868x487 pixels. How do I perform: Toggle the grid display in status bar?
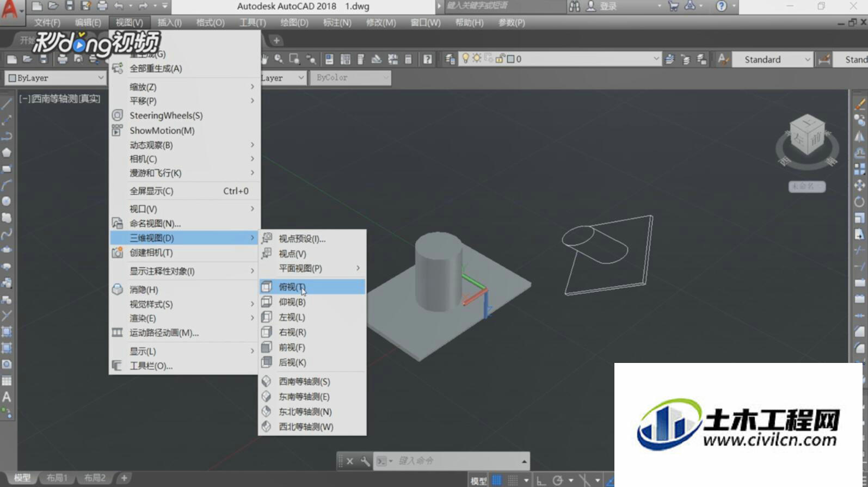pos(497,480)
